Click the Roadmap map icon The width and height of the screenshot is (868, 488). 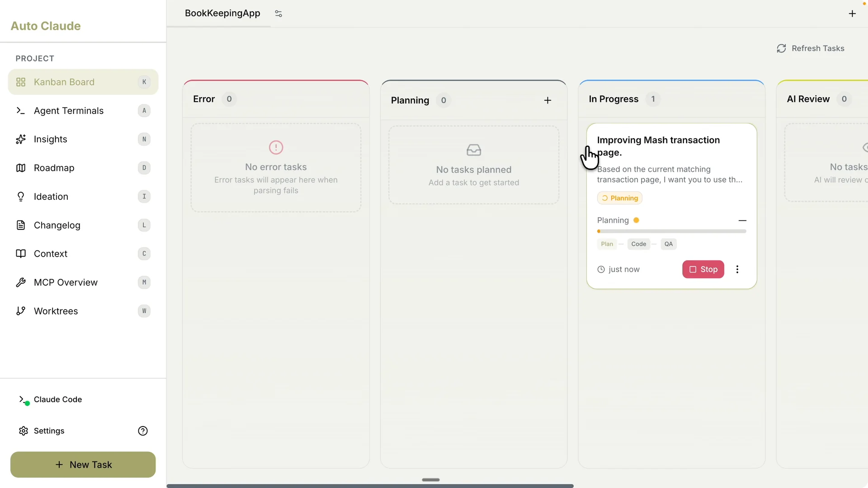click(21, 168)
